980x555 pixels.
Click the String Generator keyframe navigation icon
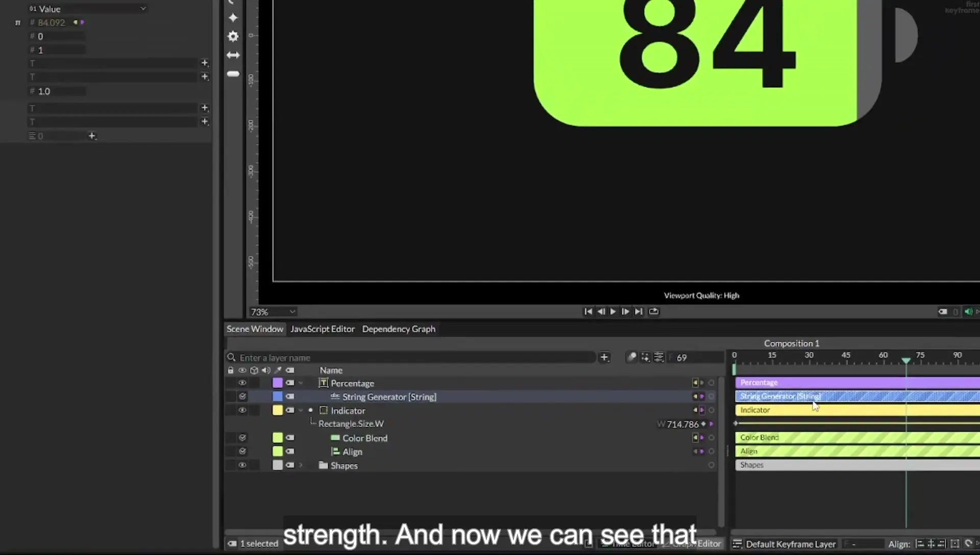[x=698, y=396]
